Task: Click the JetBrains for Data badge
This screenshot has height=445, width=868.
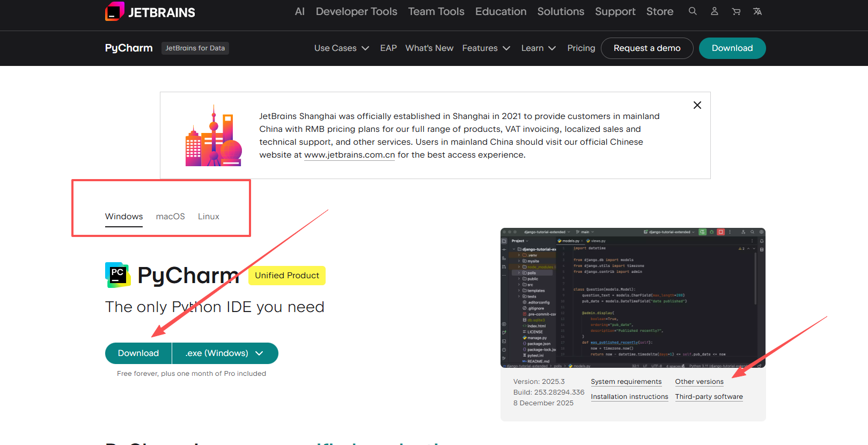Action: pyautogui.click(x=195, y=48)
